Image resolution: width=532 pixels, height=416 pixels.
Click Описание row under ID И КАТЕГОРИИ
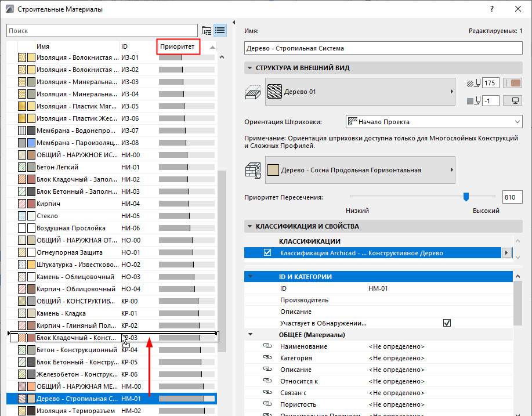point(378,312)
